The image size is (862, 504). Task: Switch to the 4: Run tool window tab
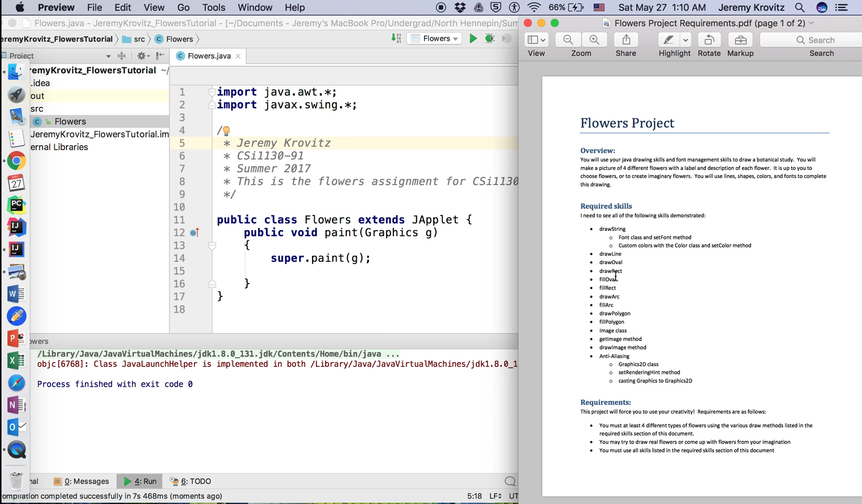tap(140, 481)
